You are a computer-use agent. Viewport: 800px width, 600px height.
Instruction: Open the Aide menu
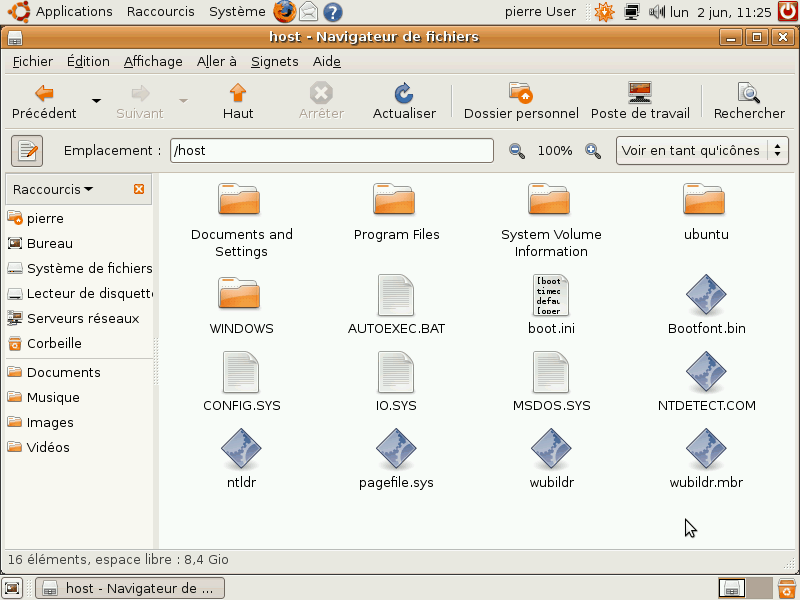coord(327,62)
